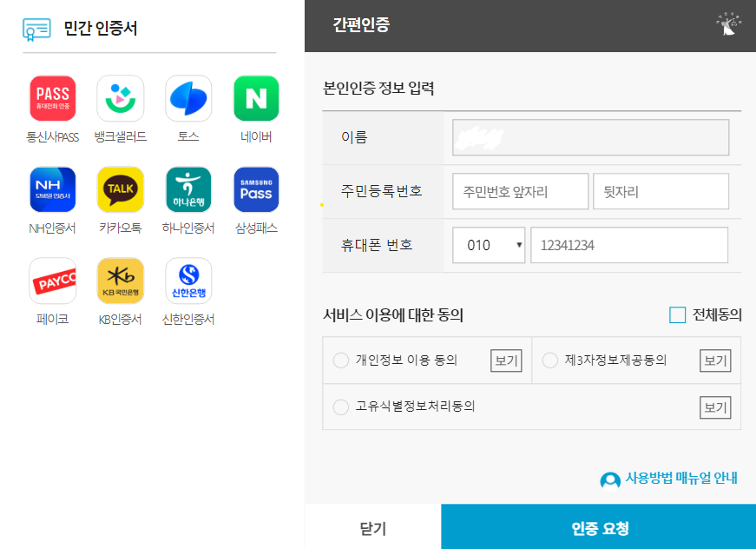Click the 주민등록번호 field label

tap(381, 191)
